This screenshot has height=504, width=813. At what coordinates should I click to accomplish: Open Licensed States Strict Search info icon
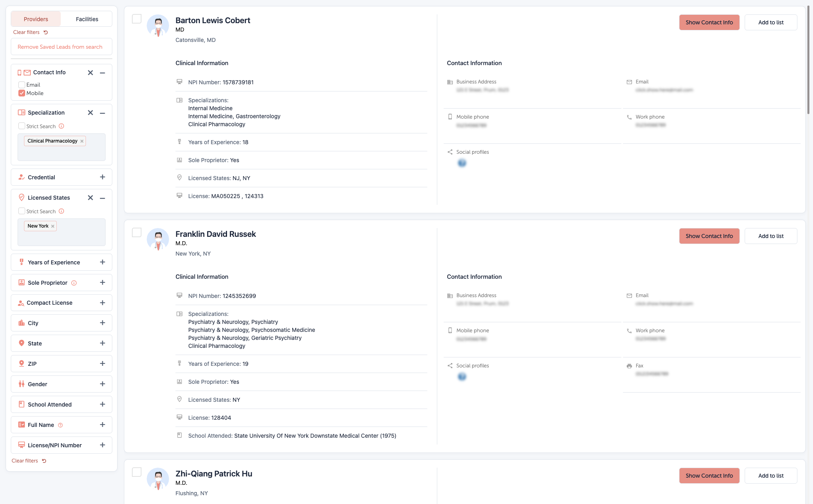click(62, 211)
